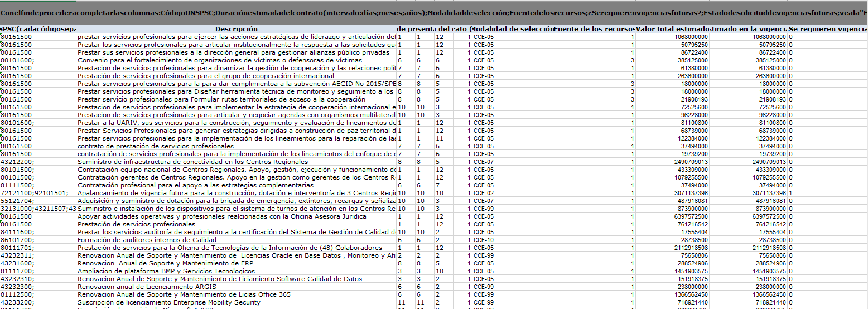This screenshot has width=868, height=309.
Task: Select 2490709013 in Valor total estimado column
Action: pyautogui.click(x=673, y=161)
